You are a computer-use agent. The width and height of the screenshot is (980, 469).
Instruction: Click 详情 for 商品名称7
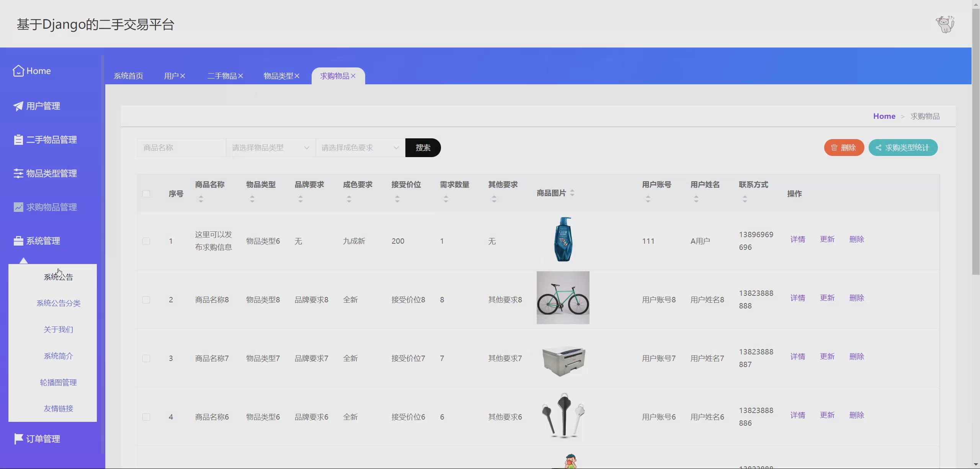coord(798,356)
